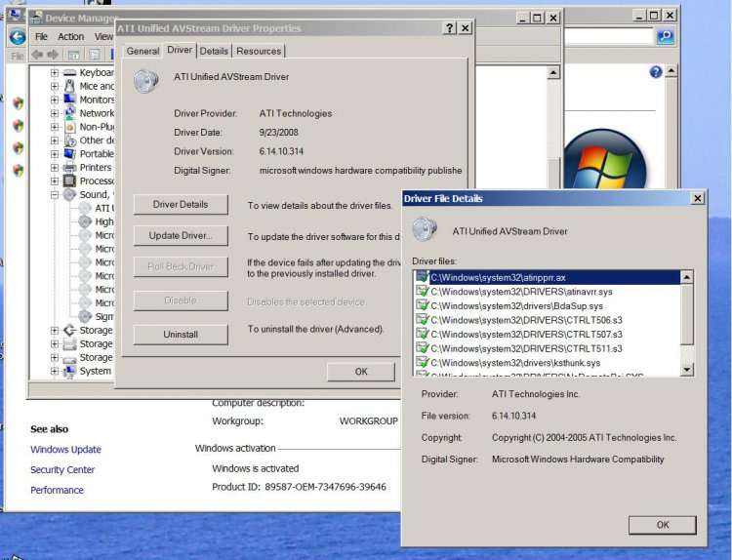This screenshot has width=732, height=560.
Task: Click OK in Driver Properties dialog
Action: pos(361,372)
